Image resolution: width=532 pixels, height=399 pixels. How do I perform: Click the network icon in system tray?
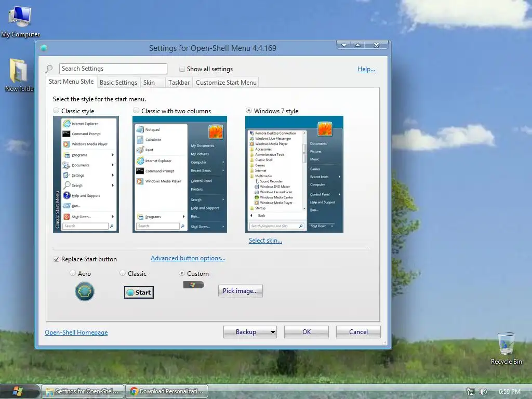click(471, 392)
